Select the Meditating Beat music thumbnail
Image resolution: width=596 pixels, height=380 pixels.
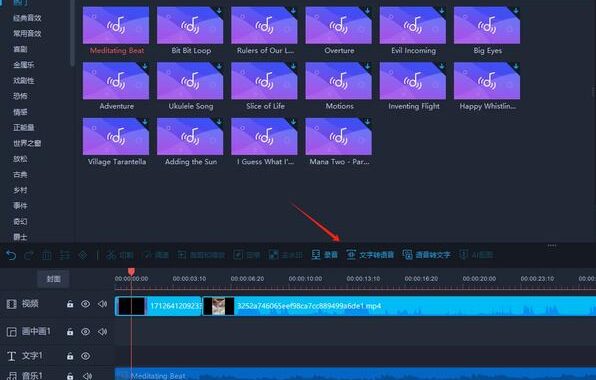tap(116, 25)
